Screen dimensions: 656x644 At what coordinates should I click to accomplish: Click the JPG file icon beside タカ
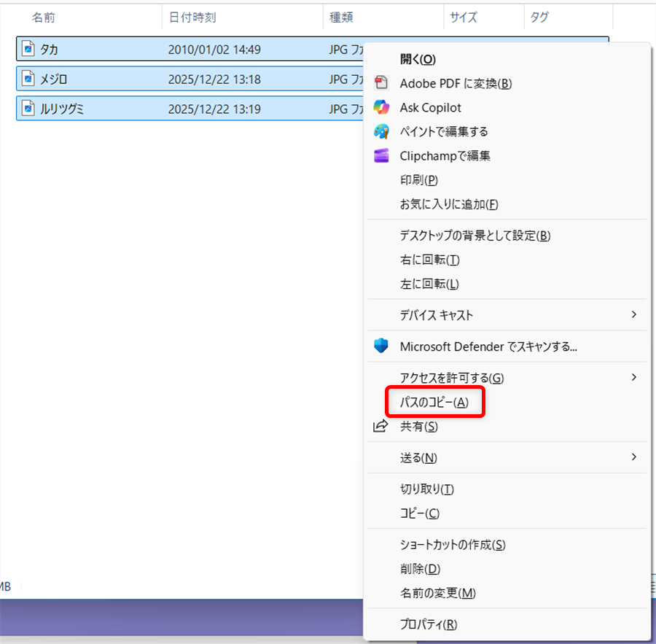click(x=26, y=49)
